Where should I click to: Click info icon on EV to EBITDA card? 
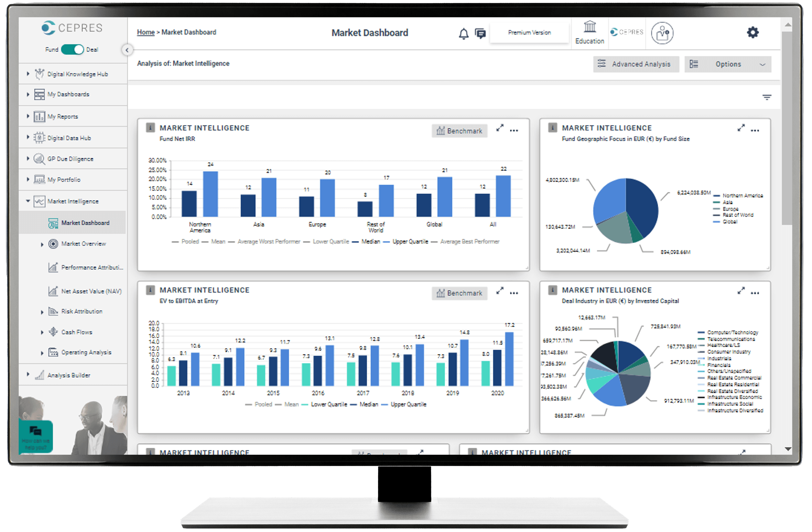[150, 290]
